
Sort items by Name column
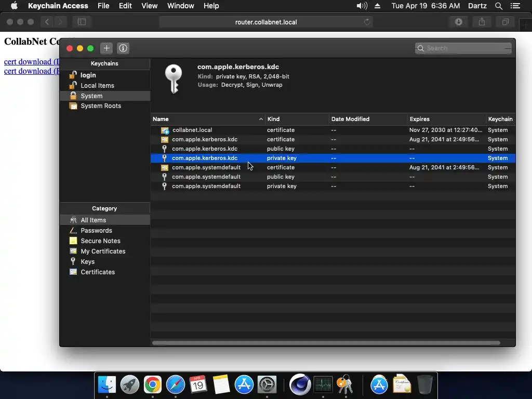[x=208, y=119]
